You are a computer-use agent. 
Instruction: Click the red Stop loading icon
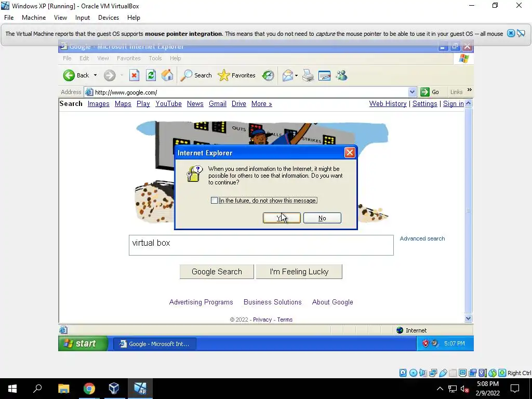pyautogui.click(x=135, y=75)
